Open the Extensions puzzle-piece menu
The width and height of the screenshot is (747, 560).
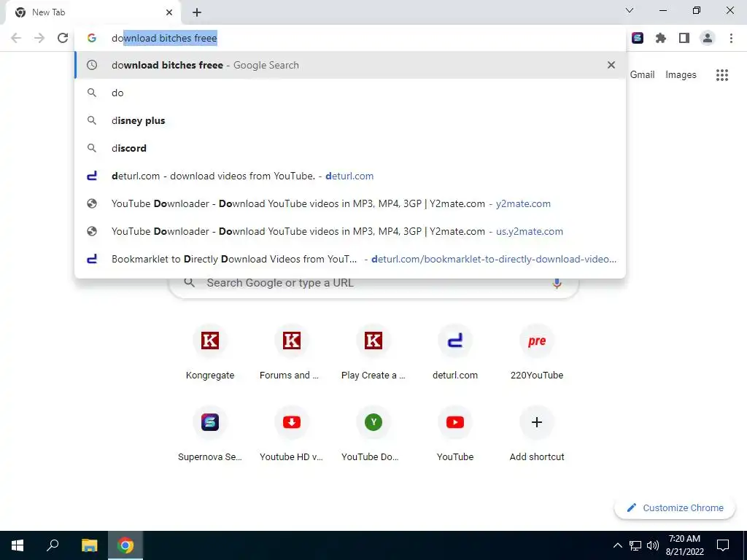click(661, 38)
